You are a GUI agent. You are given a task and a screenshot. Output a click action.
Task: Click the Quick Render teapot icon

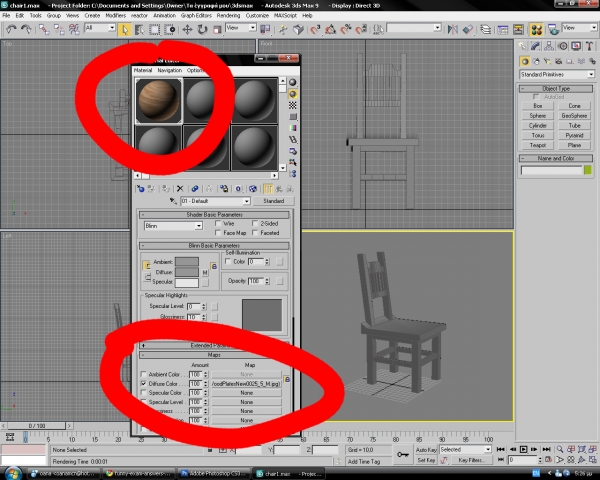(x=553, y=29)
